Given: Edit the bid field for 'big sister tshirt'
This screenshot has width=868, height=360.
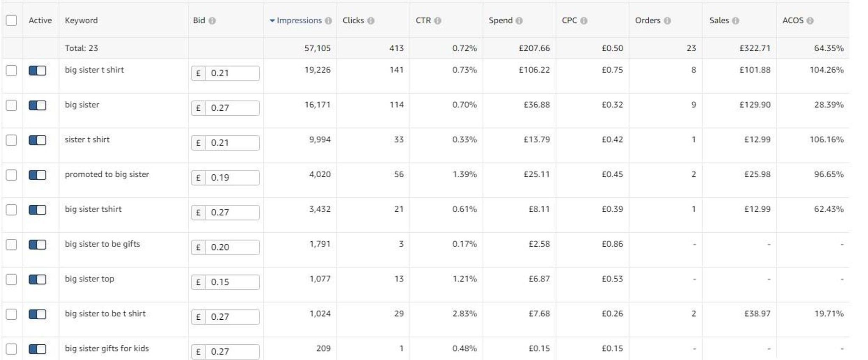Looking at the screenshot, I should pos(232,212).
